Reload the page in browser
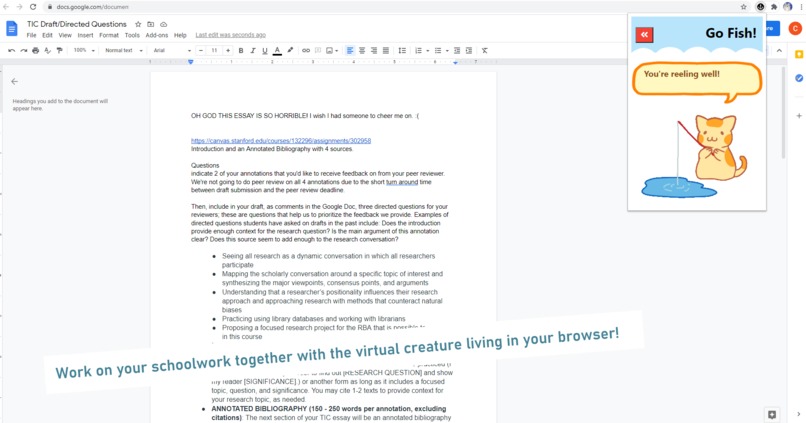This screenshot has width=806, height=423. pyautogui.click(x=33, y=7)
